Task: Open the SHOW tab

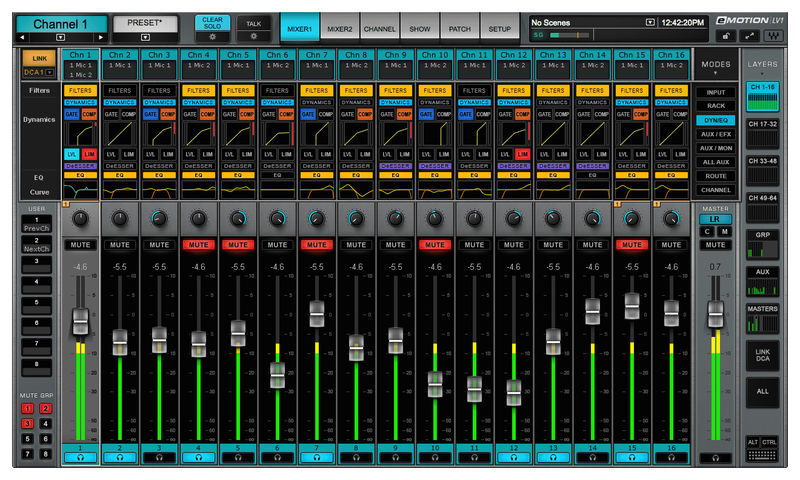Action: 420,29
